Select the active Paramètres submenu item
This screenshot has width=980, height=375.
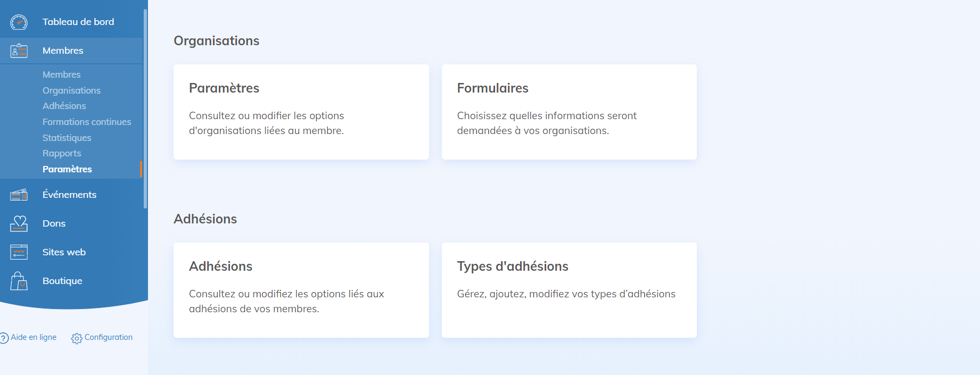pos(67,169)
